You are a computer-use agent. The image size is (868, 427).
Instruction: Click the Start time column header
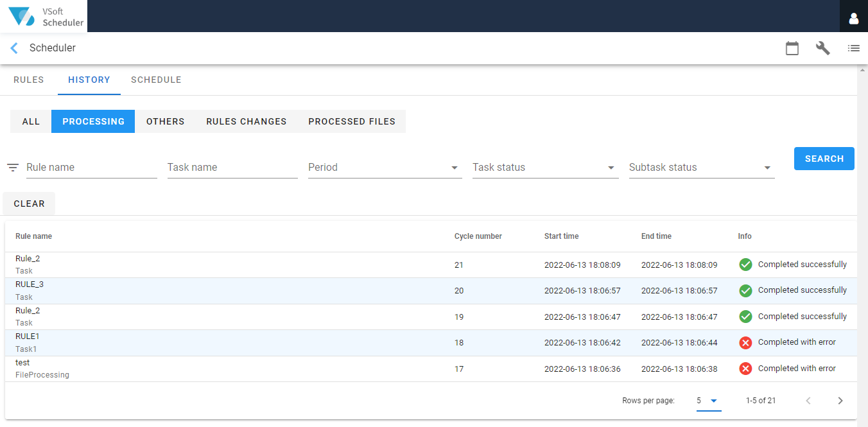562,236
